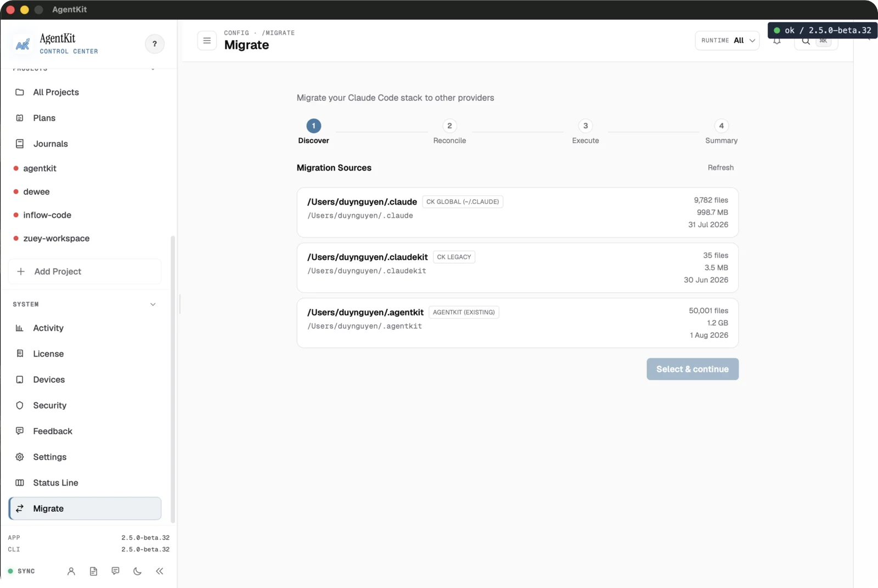
Task: Click the sidebar vertical scrollbar
Action: [173, 378]
